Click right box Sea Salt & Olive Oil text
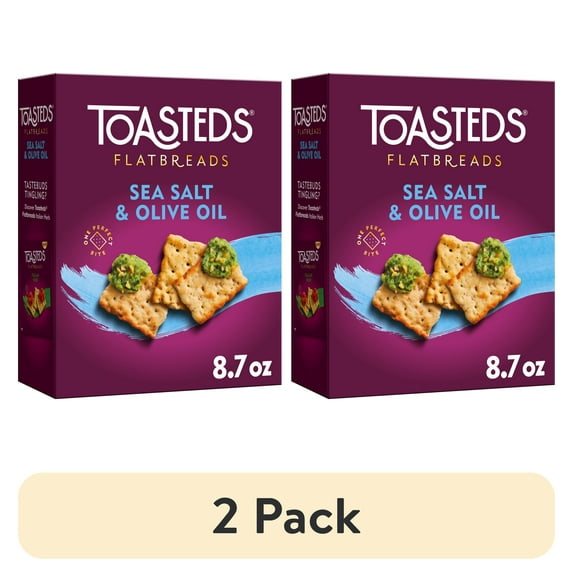The width and height of the screenshot is (573, 573). click(444, 202)
